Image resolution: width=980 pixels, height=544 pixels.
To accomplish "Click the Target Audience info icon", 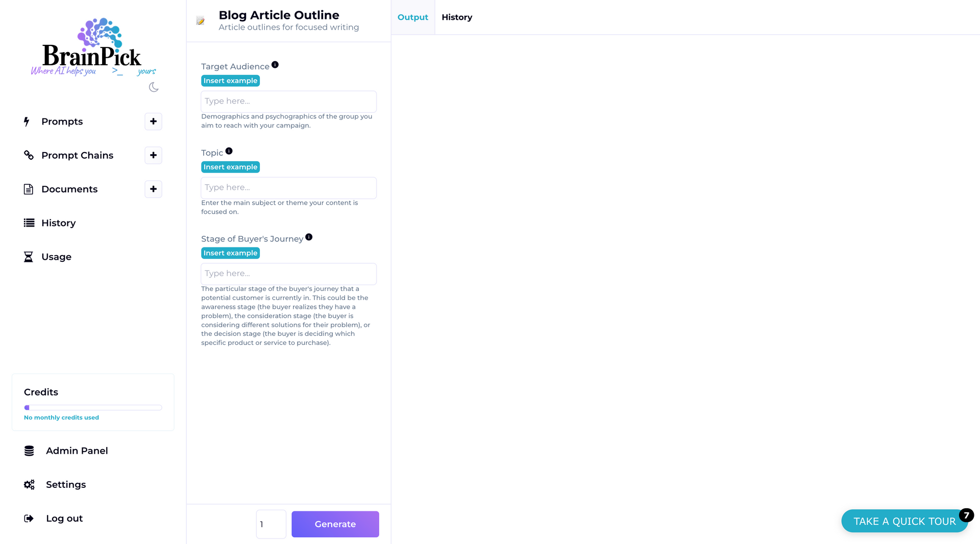I will coord(275,65).
